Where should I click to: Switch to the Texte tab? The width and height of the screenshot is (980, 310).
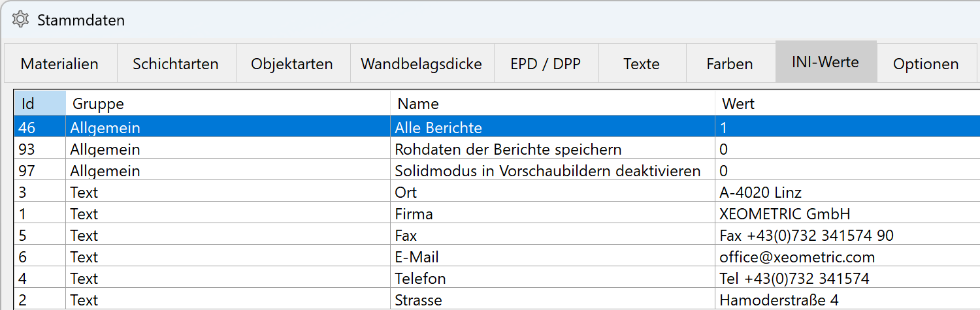tap(642, 63)
